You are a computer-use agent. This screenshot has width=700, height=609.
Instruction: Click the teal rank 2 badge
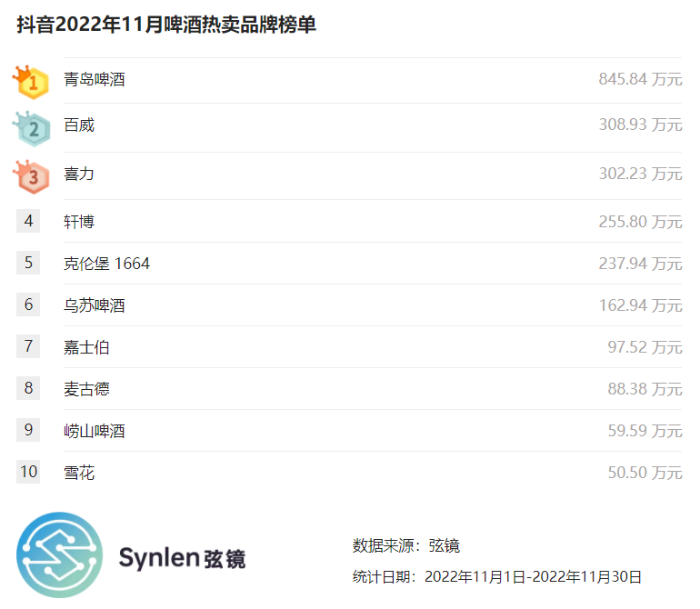click(x=31, y=128)
